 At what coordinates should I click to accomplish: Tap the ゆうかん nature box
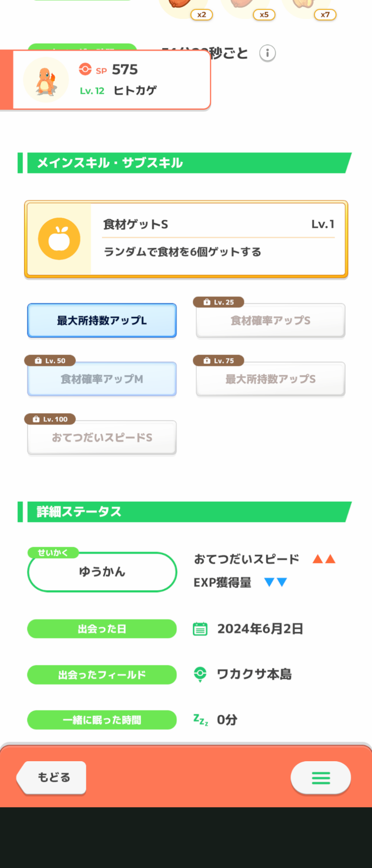point(102,572)
